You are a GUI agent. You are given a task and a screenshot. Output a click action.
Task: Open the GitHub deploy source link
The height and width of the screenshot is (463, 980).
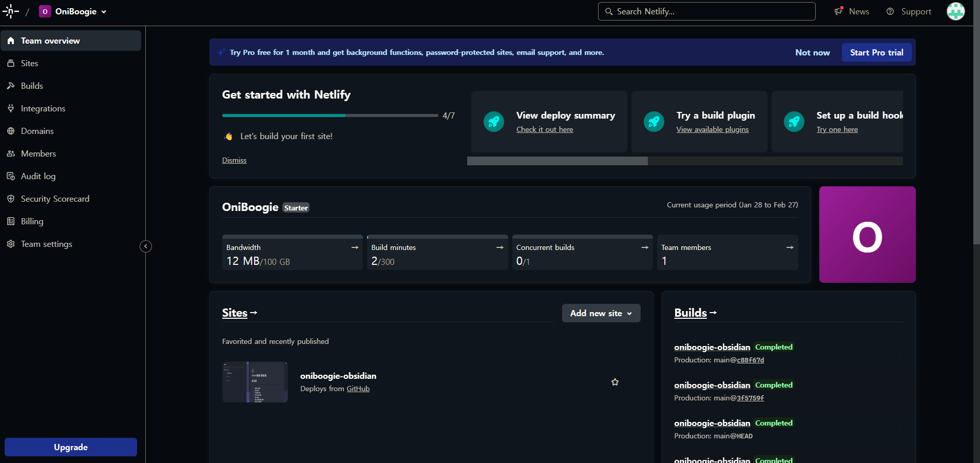(x=358, y=389)
